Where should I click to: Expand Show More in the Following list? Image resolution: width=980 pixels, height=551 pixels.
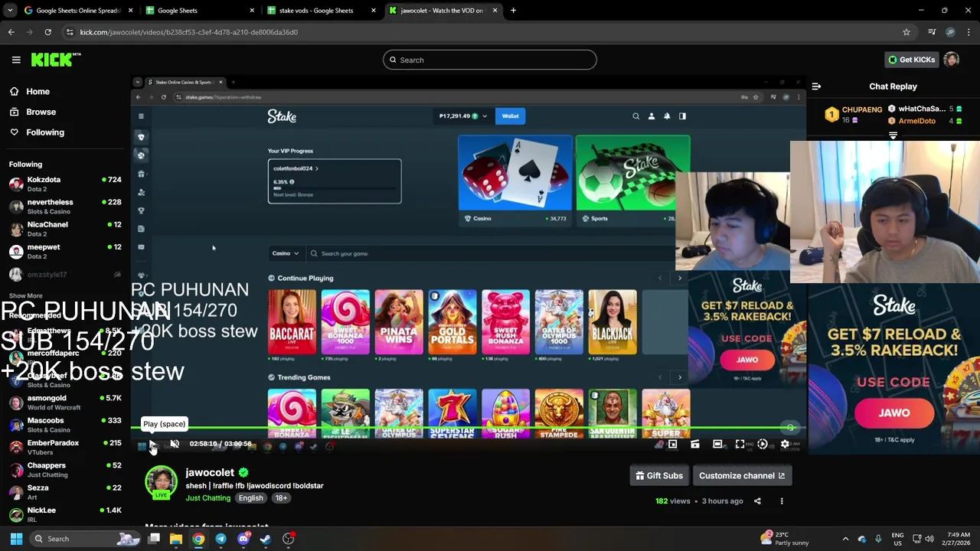tap(26, 295)
